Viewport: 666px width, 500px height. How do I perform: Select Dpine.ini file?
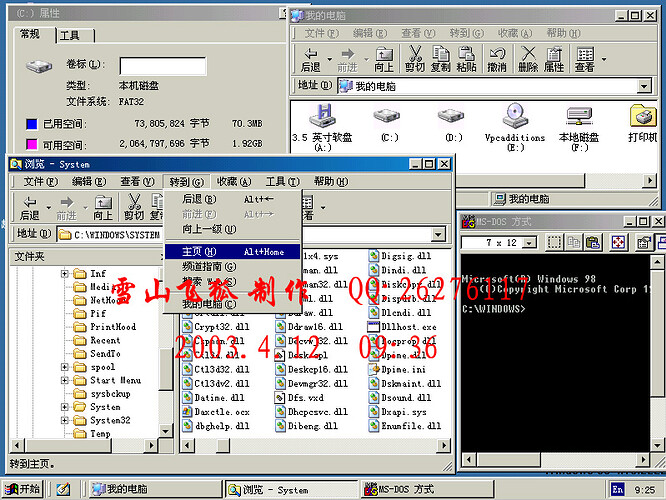[397, 369]
